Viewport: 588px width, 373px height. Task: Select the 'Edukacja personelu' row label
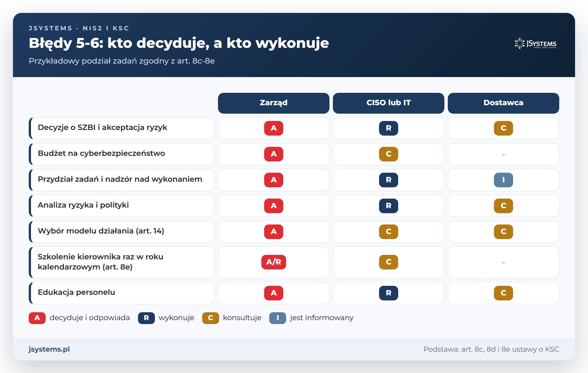coord(121,293)
